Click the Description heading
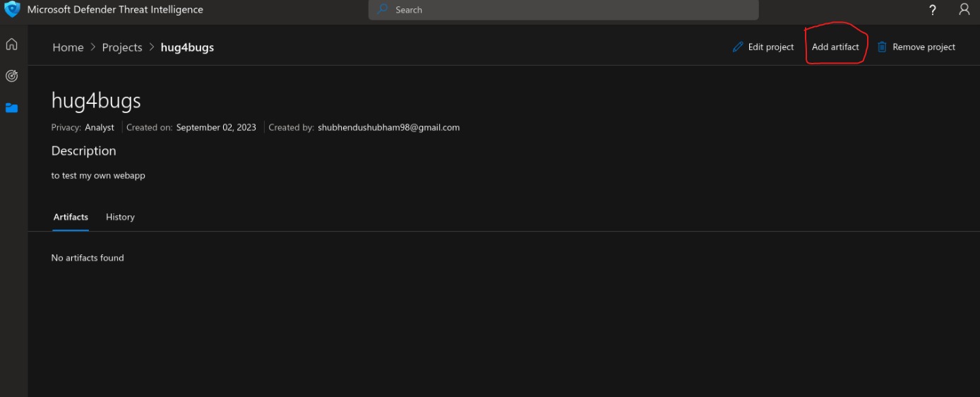The image size is (980, 397). tap(84, 151)
